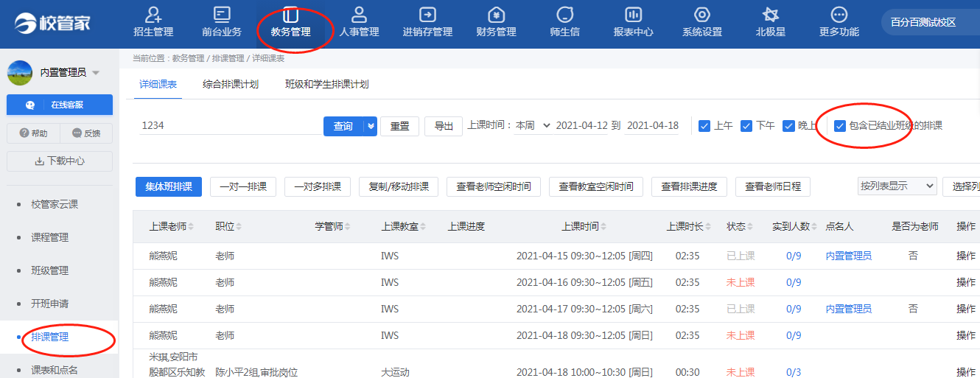Expand the 内置管理员 user menu arrow
Screen dimensions: 980x378
(x=96, y=73)
